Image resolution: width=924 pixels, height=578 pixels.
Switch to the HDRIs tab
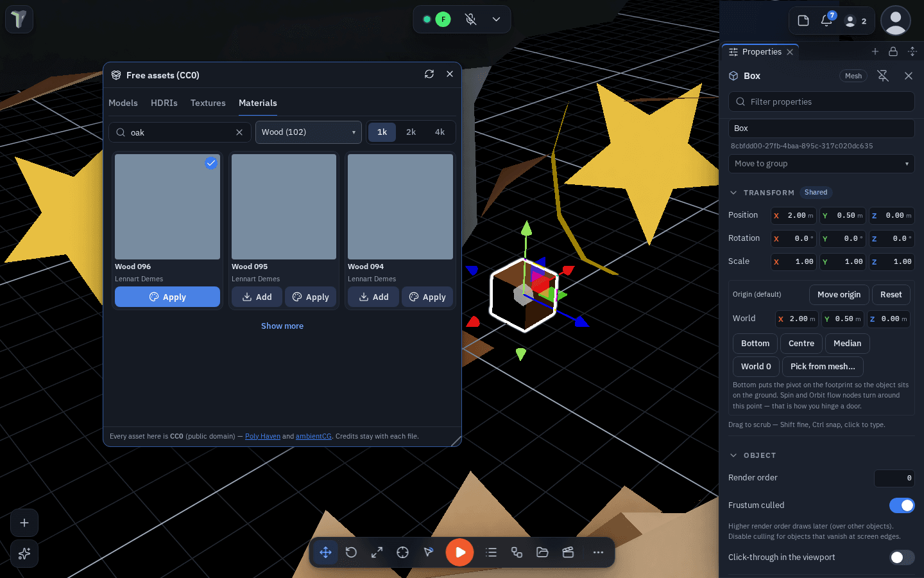tap(164, 103)
